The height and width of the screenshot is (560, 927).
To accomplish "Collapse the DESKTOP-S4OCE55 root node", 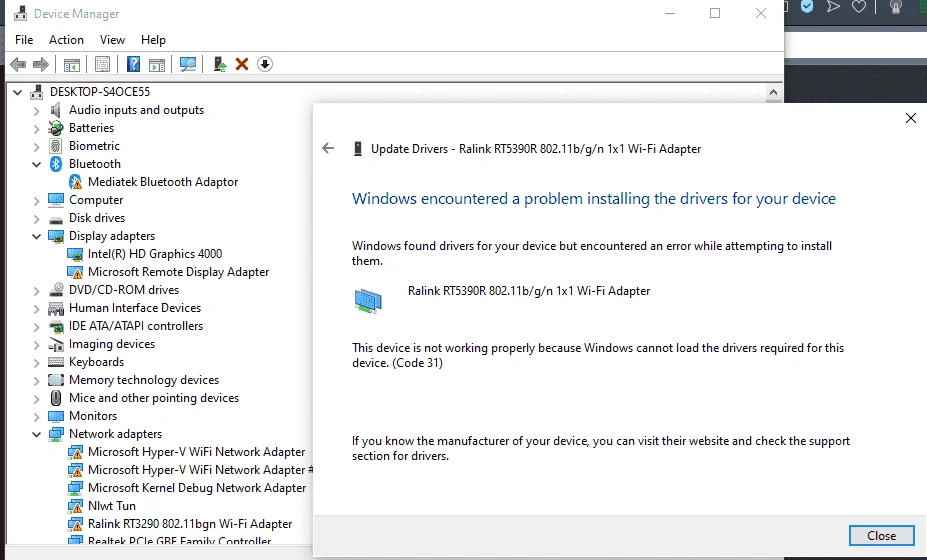I will click(18, 92).
